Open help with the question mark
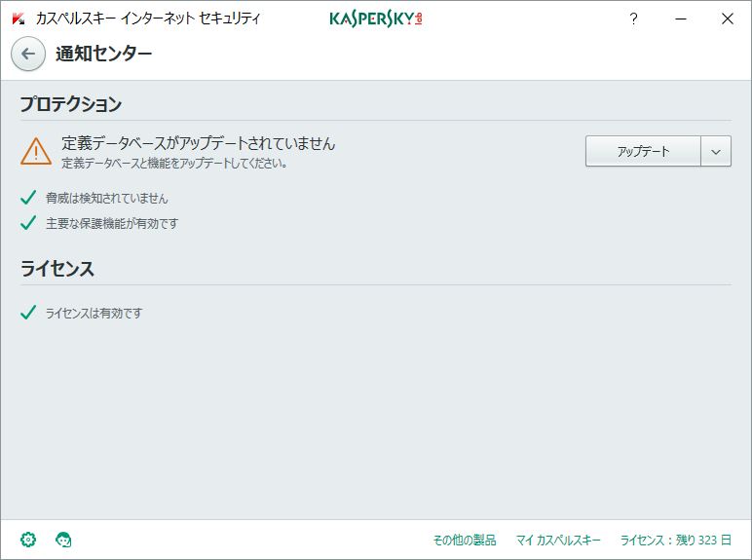The image size is (752, 560). (x=633, y=19)
